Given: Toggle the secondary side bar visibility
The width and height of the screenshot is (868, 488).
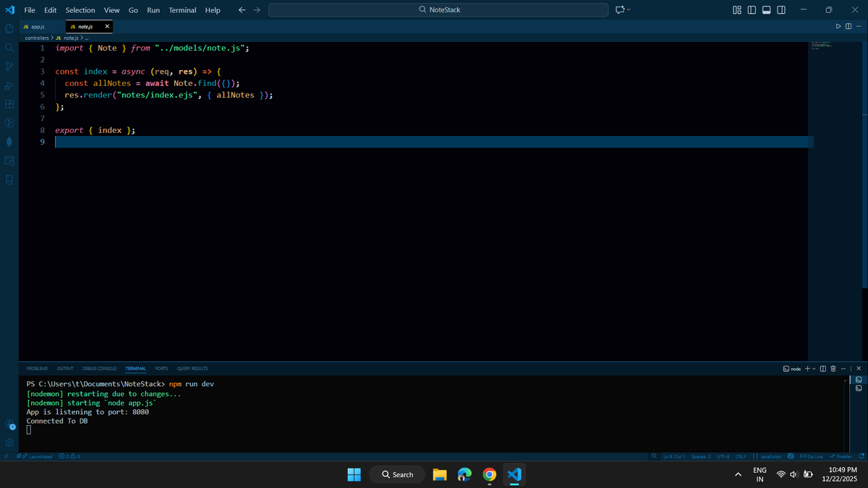Looking at the screenshot, I should click(x=781, y=9).
